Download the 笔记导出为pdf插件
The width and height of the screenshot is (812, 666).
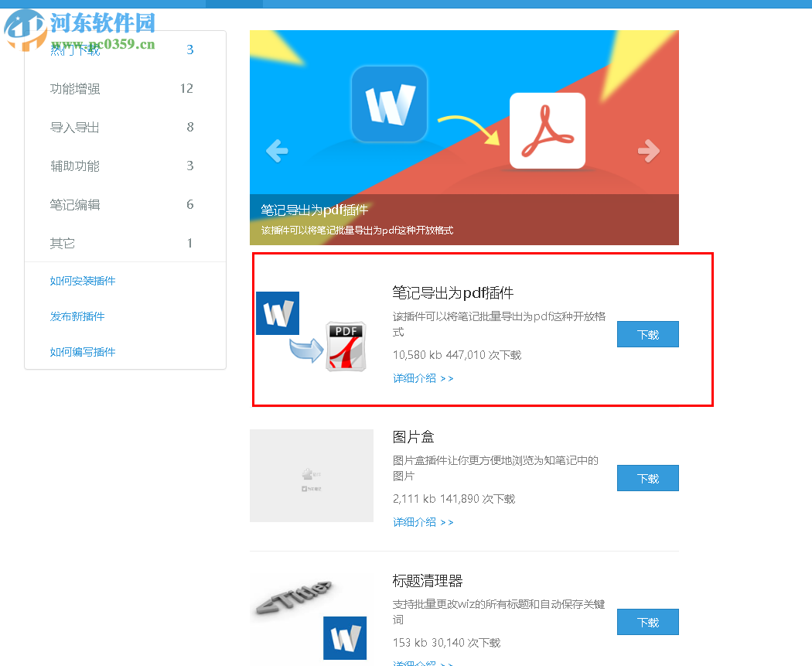pos(647,334)
